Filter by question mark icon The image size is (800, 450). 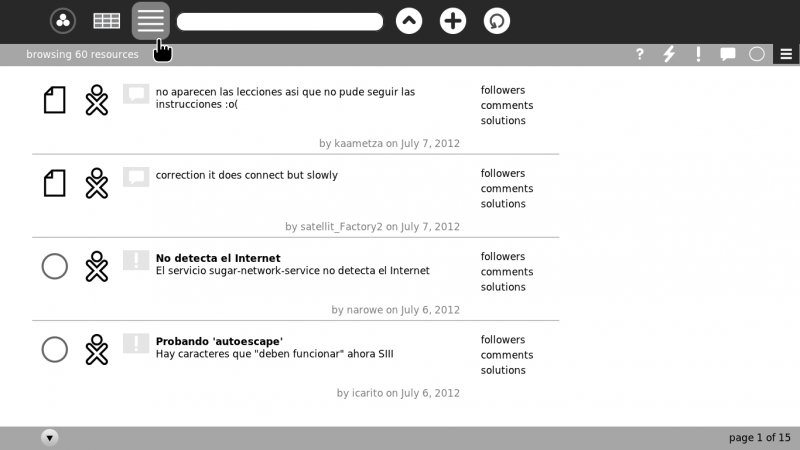click(x=640, y=55)
